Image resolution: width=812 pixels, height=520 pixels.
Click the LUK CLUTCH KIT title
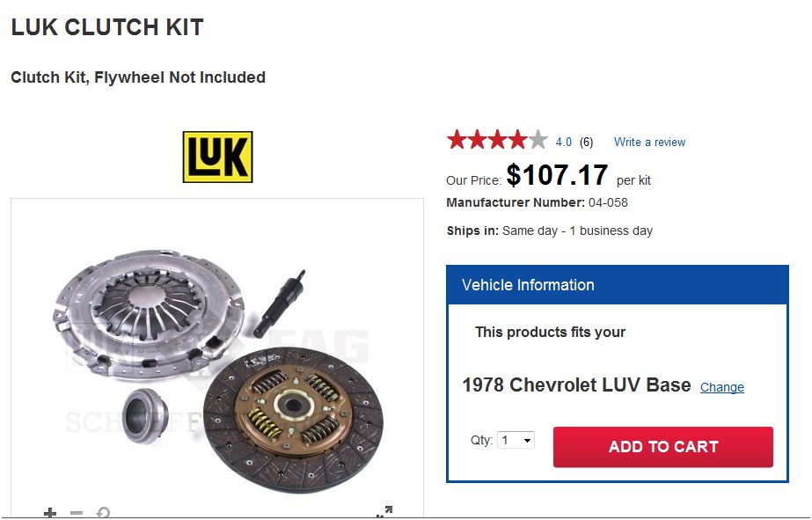coord(107,28)
